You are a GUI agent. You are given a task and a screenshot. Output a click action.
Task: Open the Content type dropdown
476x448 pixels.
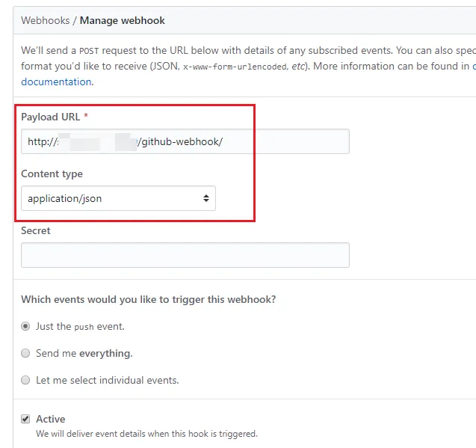[x=118, y=198]
